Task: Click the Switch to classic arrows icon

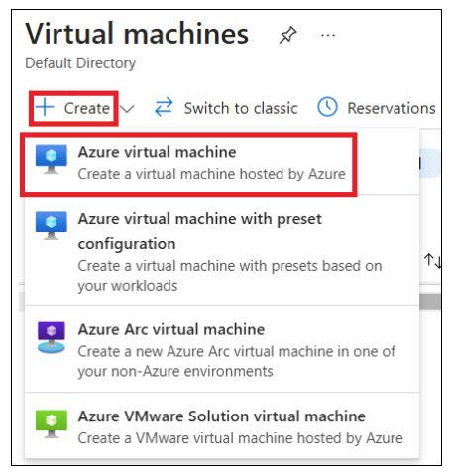Action: pos(164,107)
